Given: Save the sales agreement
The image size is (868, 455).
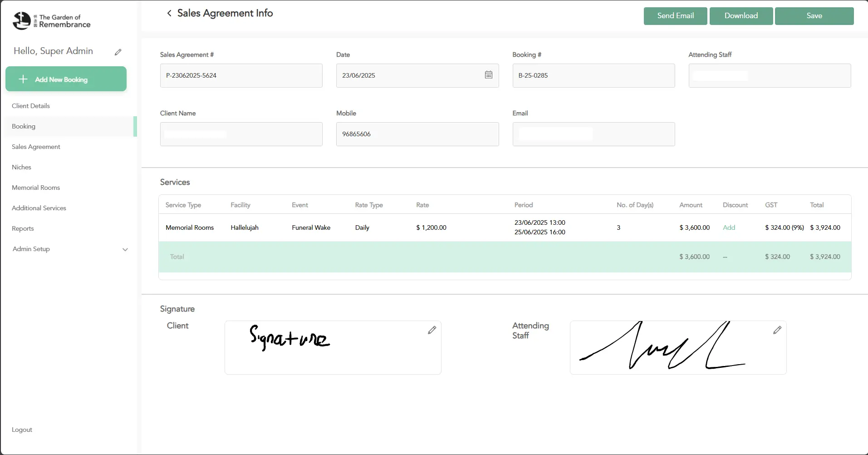Looking at the screenshot, I should [814, 16].
